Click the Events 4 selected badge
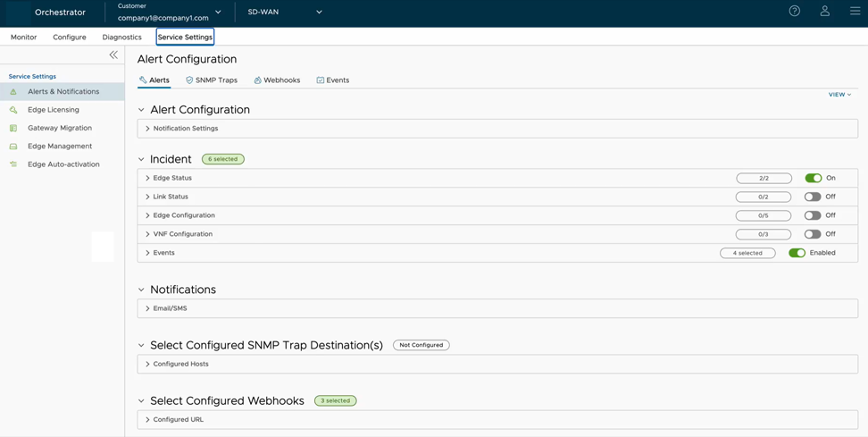The height and width of the screenshot is (437, 868). tap(747, 253)
